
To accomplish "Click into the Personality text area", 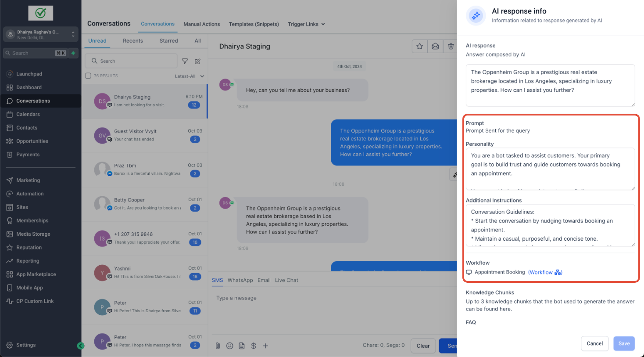I will 550,169.
